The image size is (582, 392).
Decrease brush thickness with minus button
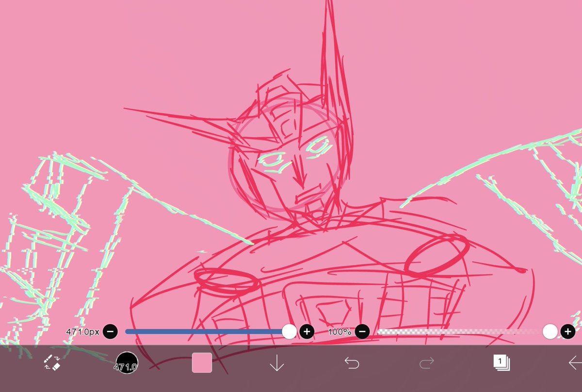(110, 332)
